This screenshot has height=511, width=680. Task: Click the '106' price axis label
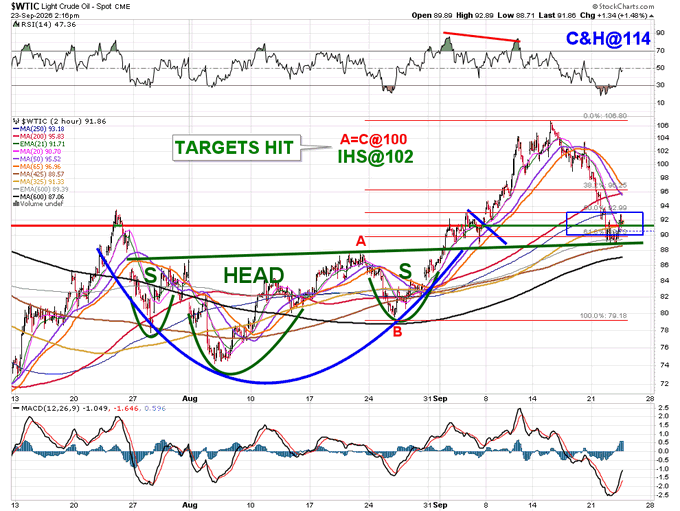tap(662, 126)
